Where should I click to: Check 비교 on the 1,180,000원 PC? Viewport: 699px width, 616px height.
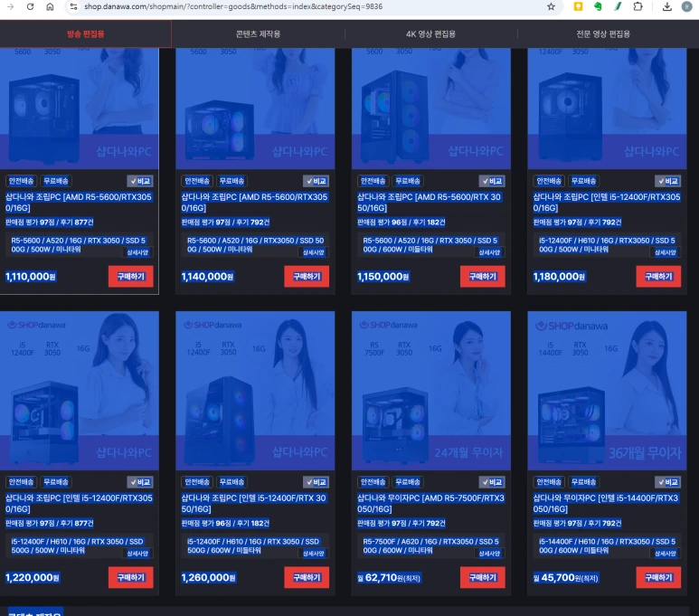[x=667, y=181]
